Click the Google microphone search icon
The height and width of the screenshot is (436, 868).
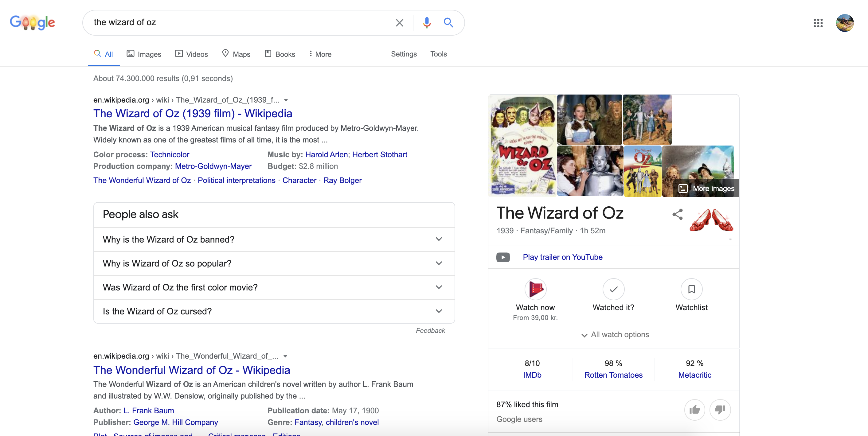424,22
